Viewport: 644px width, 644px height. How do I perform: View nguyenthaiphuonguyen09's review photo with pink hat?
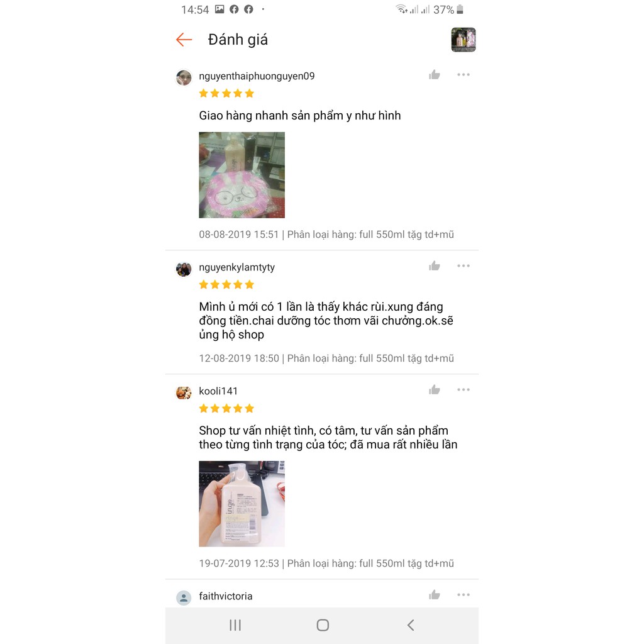[242, 175]
